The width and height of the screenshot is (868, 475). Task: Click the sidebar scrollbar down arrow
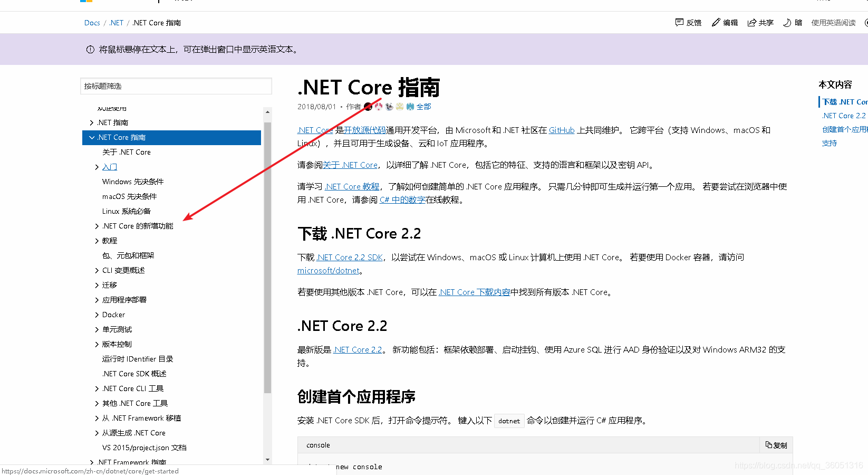[267, 459]
